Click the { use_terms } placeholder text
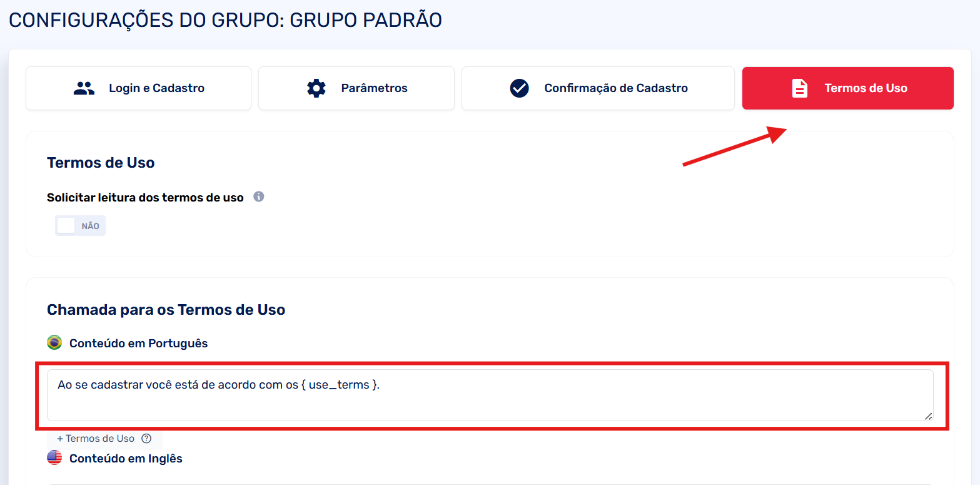Screen dimensions: 980x485 click(x=338, y=385)
